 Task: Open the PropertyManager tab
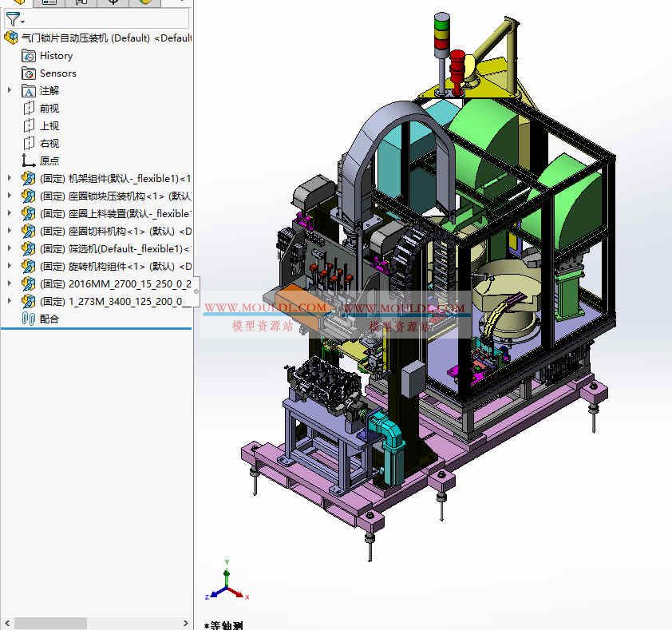tap(49, 2)
